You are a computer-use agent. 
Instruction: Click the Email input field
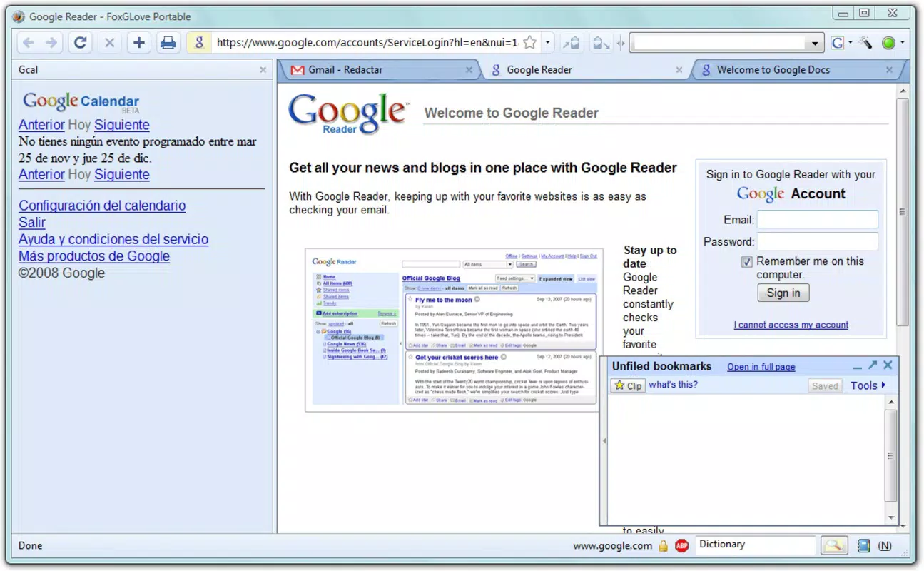[x=818, y=220]
